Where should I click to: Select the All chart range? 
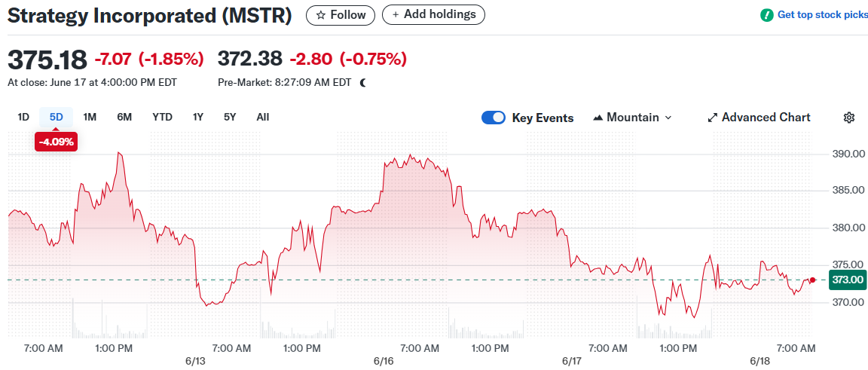point(263,118)
